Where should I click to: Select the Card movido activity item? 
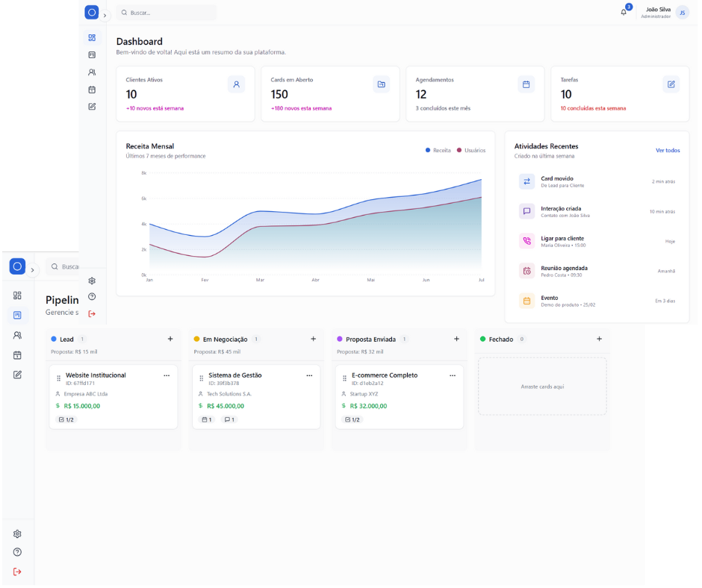[597, 181]
